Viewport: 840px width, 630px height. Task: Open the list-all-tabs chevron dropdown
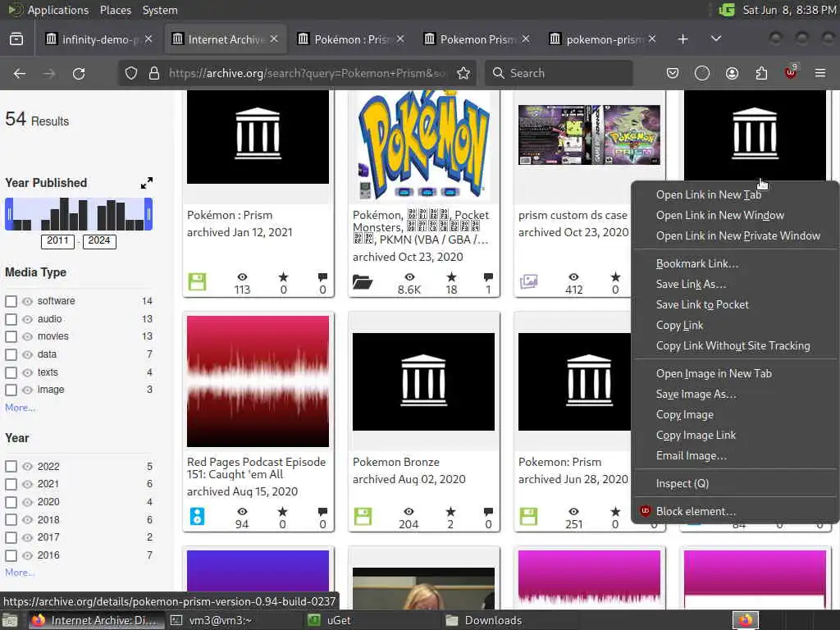point(715,39)
